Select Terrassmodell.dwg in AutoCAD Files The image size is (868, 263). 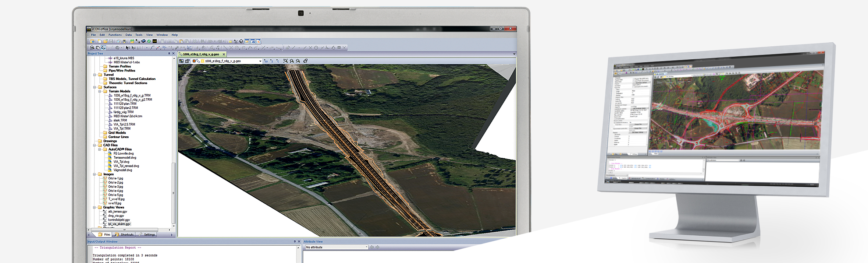[x=125, y=158]
